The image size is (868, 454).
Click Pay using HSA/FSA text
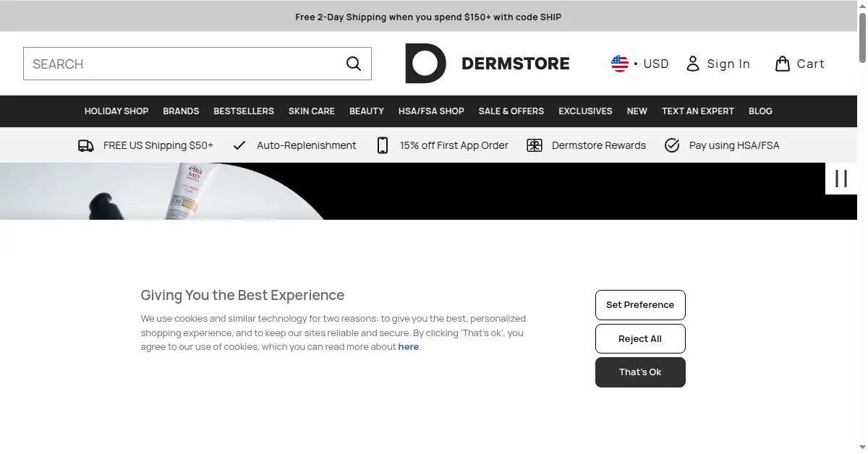coord(734,145)
